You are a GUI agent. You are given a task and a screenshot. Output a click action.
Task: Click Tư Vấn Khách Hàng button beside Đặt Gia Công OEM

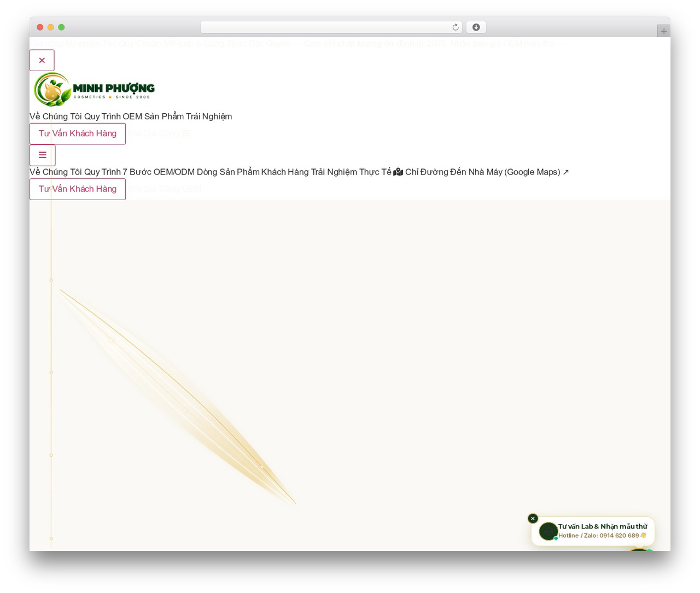(x=78, y=189)
